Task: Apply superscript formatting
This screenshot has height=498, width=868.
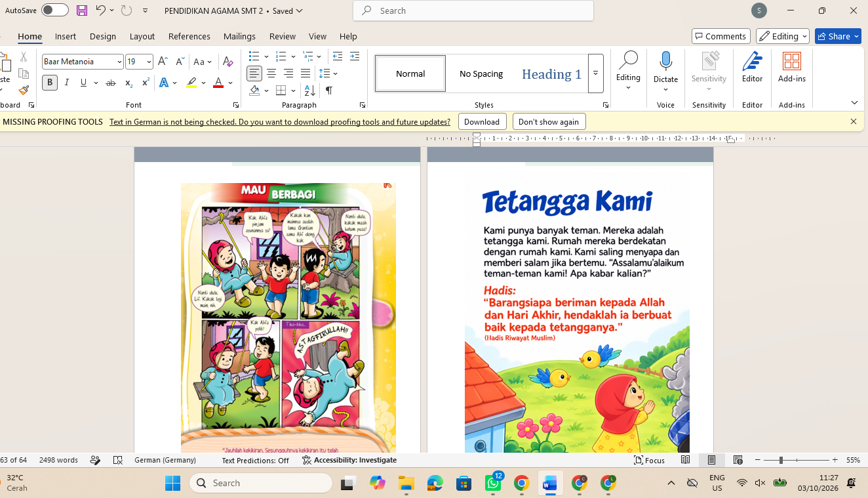Action: [146, 83]
